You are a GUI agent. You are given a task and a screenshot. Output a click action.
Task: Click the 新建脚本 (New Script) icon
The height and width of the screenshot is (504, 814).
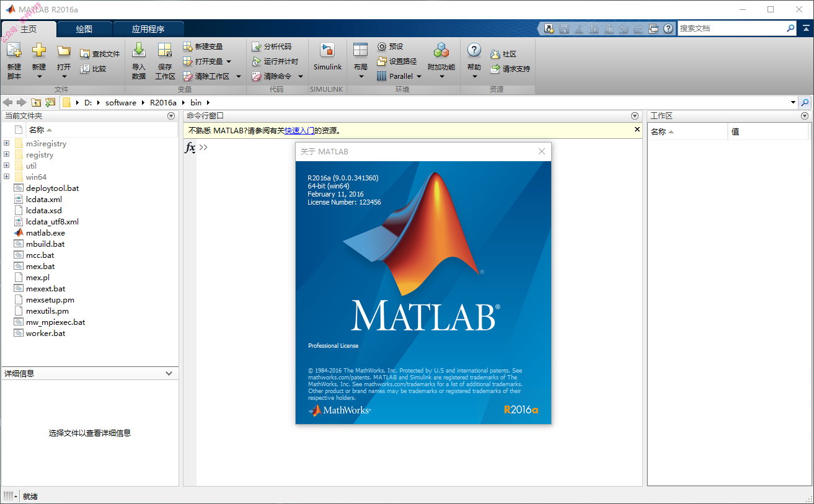coord(14,51)
